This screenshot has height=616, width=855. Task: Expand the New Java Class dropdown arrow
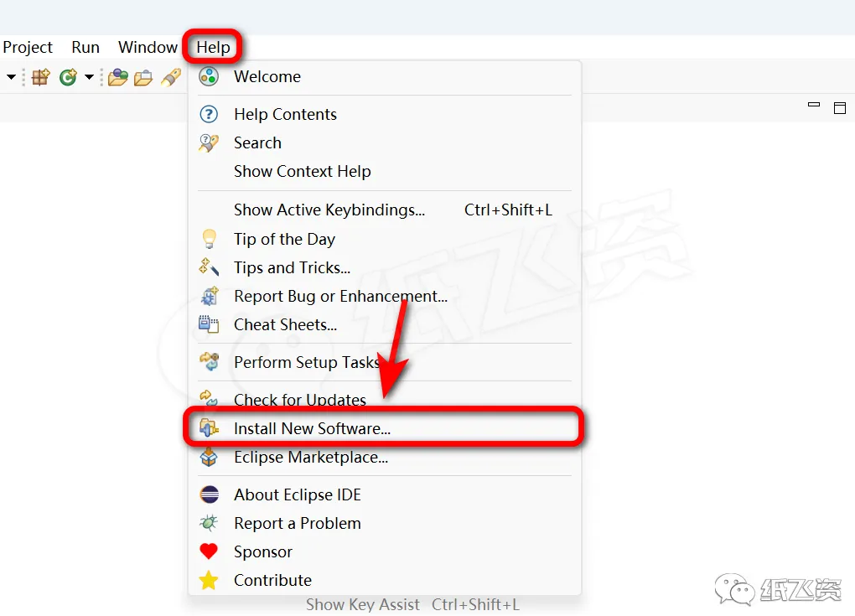click(89, 77)
